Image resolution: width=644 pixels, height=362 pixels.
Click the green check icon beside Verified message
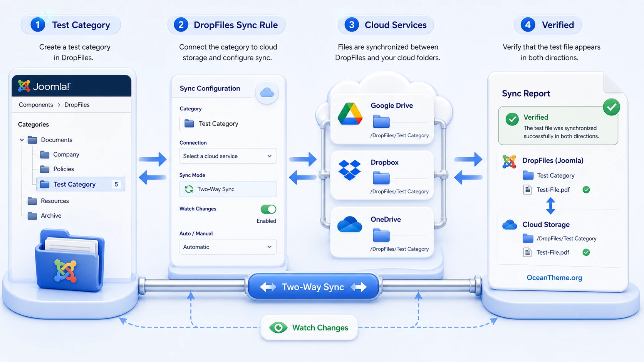[512, 119]
